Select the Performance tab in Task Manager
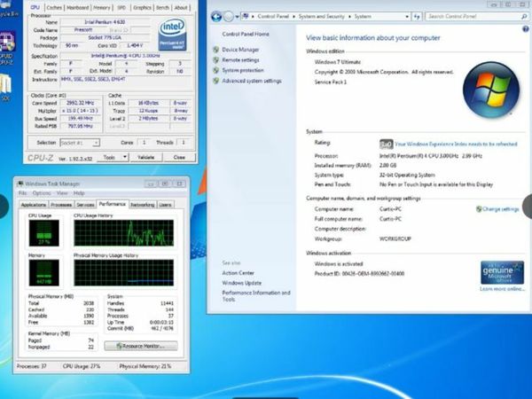The image size is (532, 399). (x=113, y=204)
